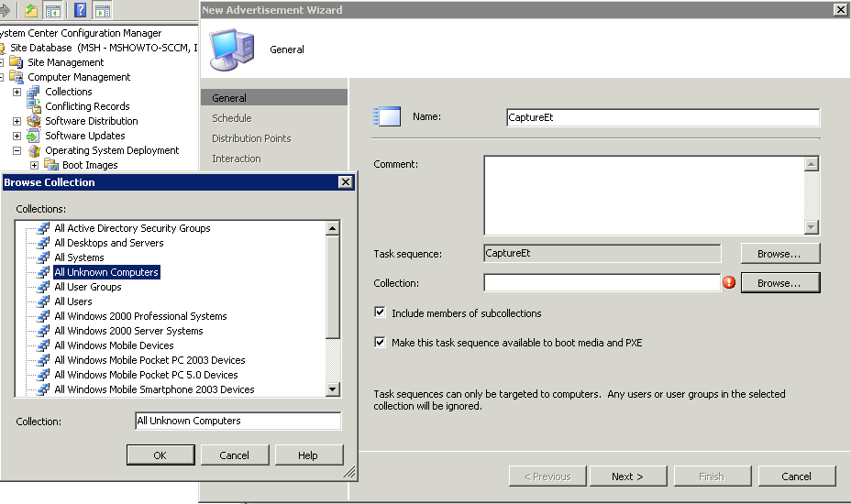The width and height of the screenshot is (851, 504).
Task: Click the advertisement icon next to Name
Action: click(x=387, y=116)
